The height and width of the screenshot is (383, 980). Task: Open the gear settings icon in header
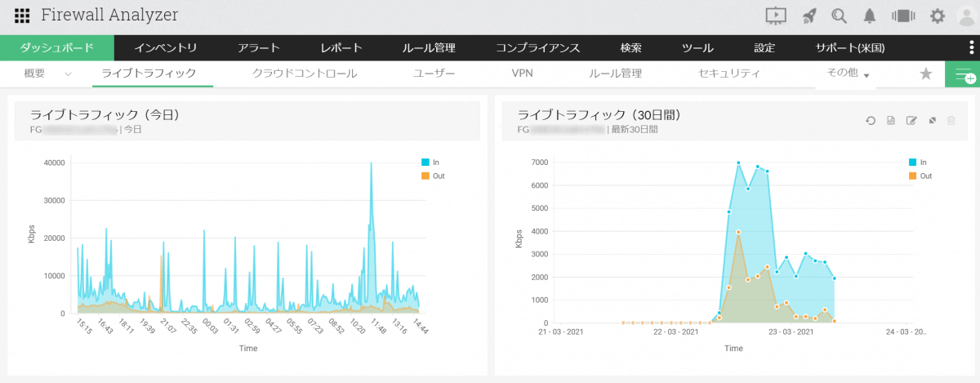point(938,16)
